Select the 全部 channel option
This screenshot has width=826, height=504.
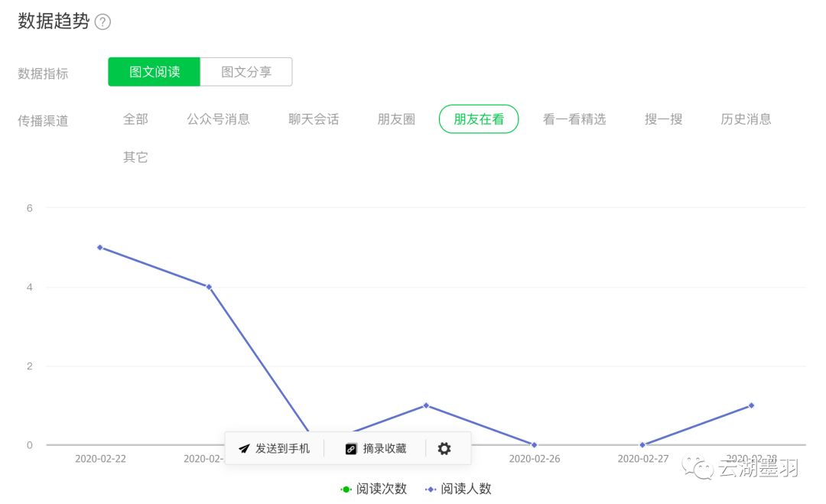(x=135, y=119)
